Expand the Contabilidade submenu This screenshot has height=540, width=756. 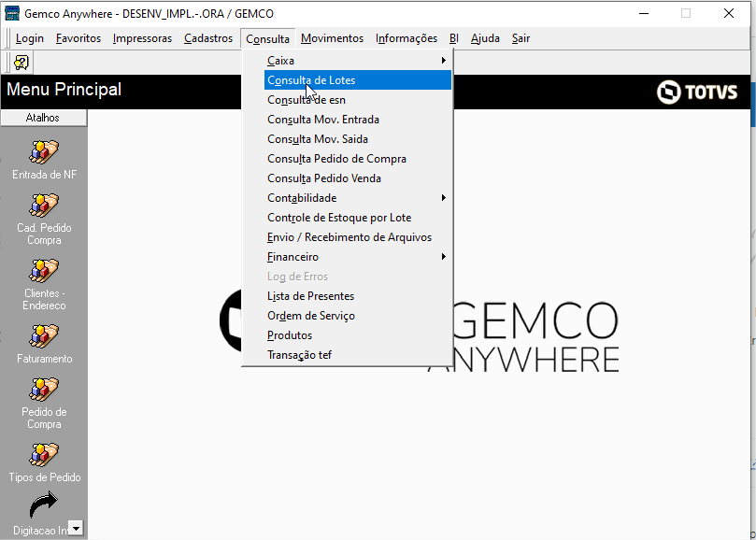point(358,198)
